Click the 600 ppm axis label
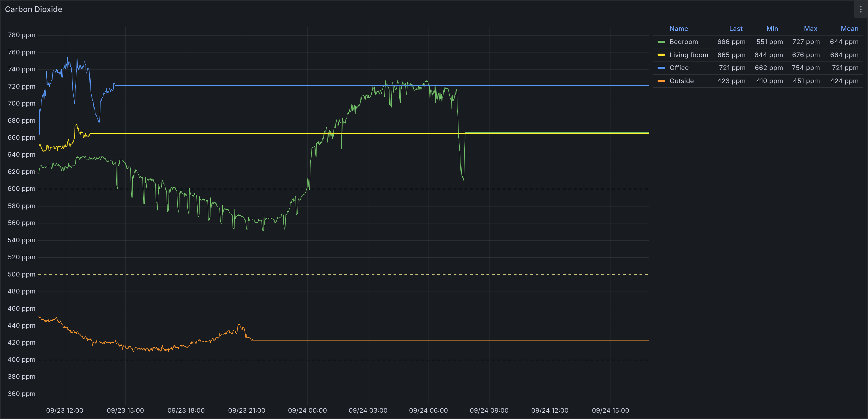This screenshot has height=419, width=868. tap(21, 189)
